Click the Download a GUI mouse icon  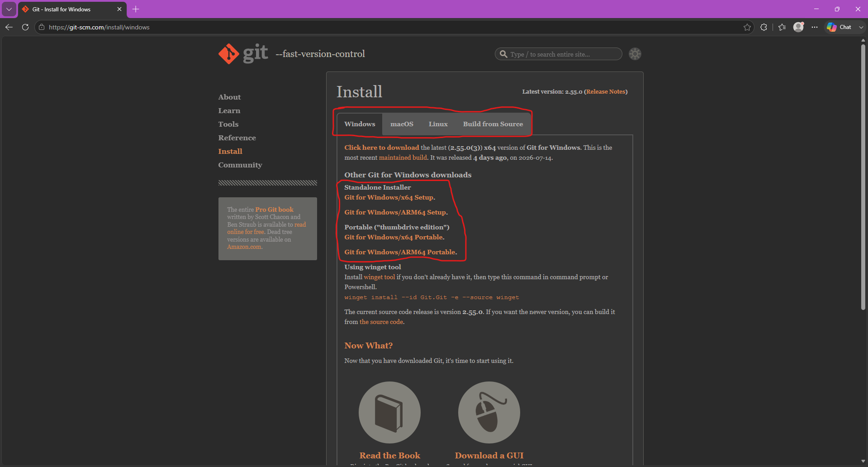489,412
